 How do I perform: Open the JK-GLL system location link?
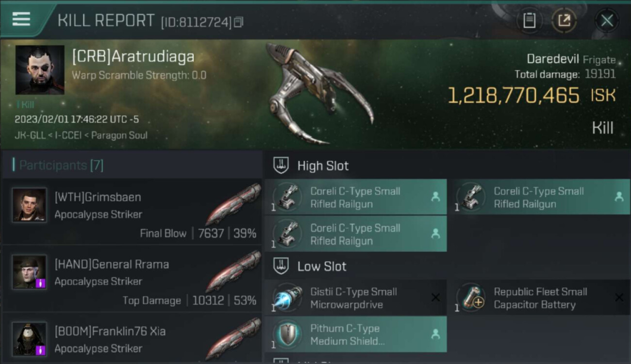[30, 135]
